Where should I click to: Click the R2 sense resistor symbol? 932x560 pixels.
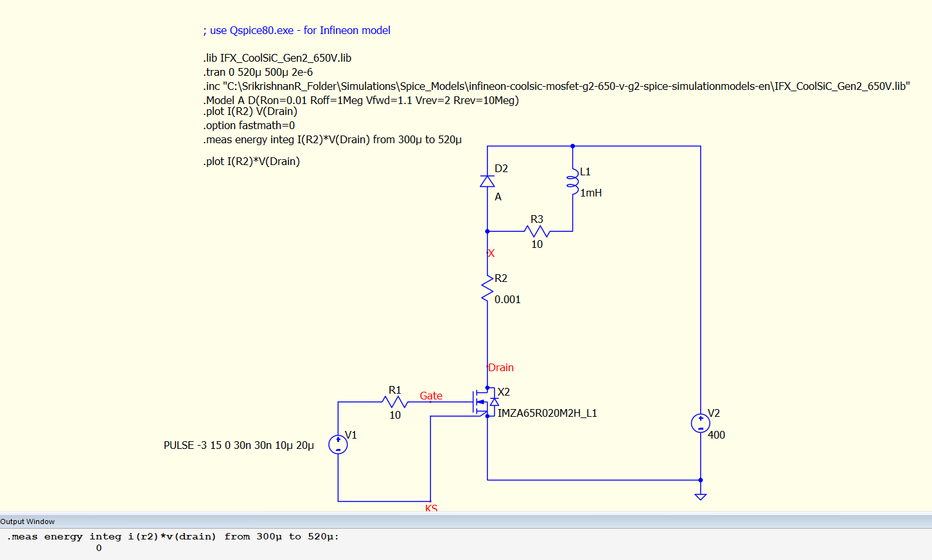[x=488, y=288]
